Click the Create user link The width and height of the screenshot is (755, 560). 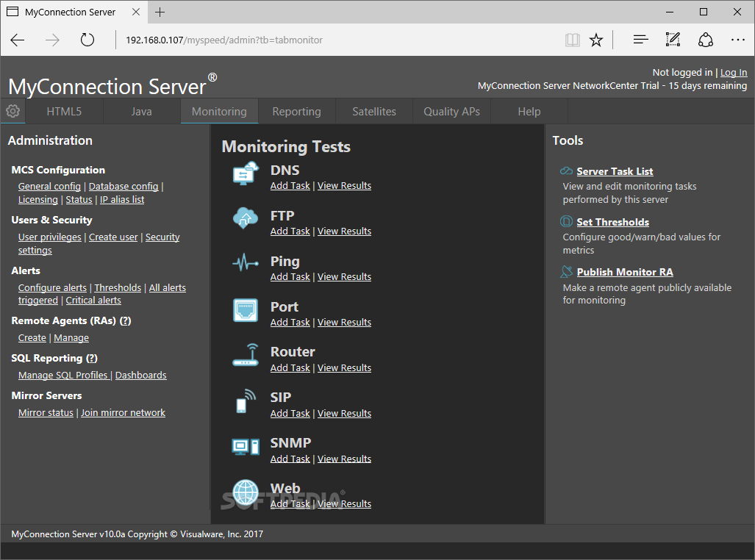click(113, 237)
